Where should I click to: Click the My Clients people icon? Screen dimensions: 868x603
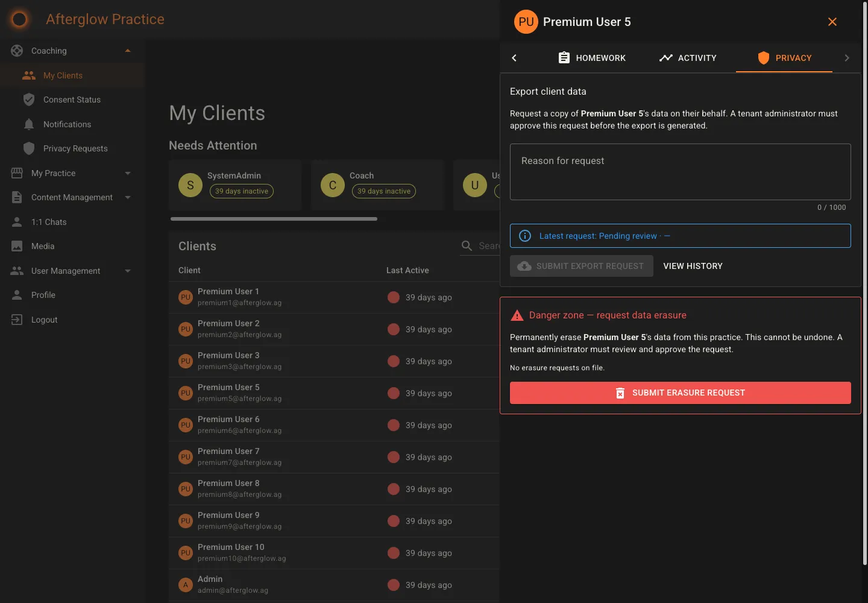[x=29, y=75]
